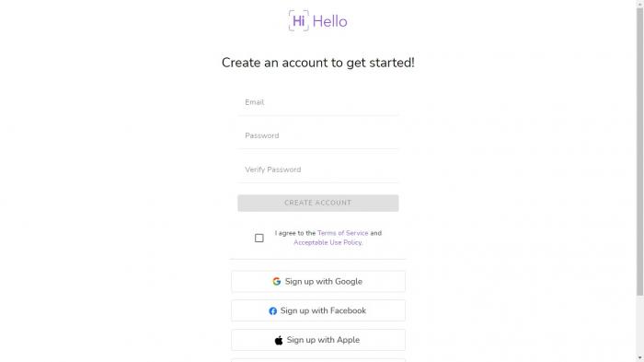Open the Terms of Service link
The width and height of the screenshot is (644, 362).
(x=343, y=233)
